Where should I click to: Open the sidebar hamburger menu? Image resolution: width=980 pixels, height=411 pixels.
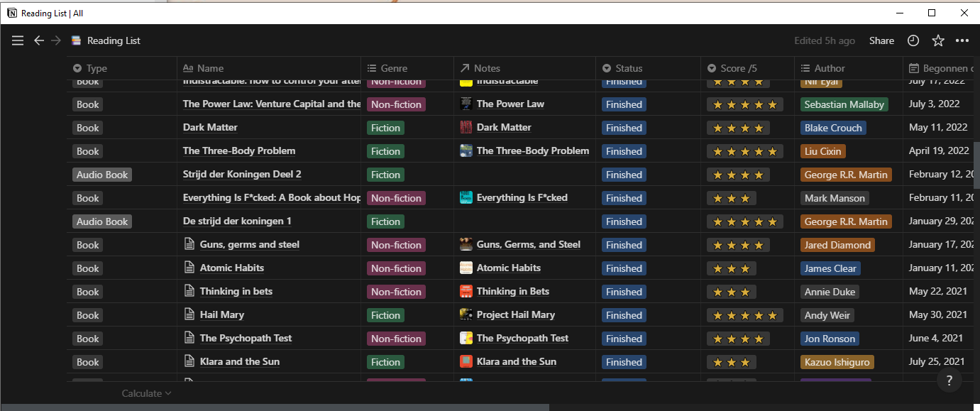18,40
